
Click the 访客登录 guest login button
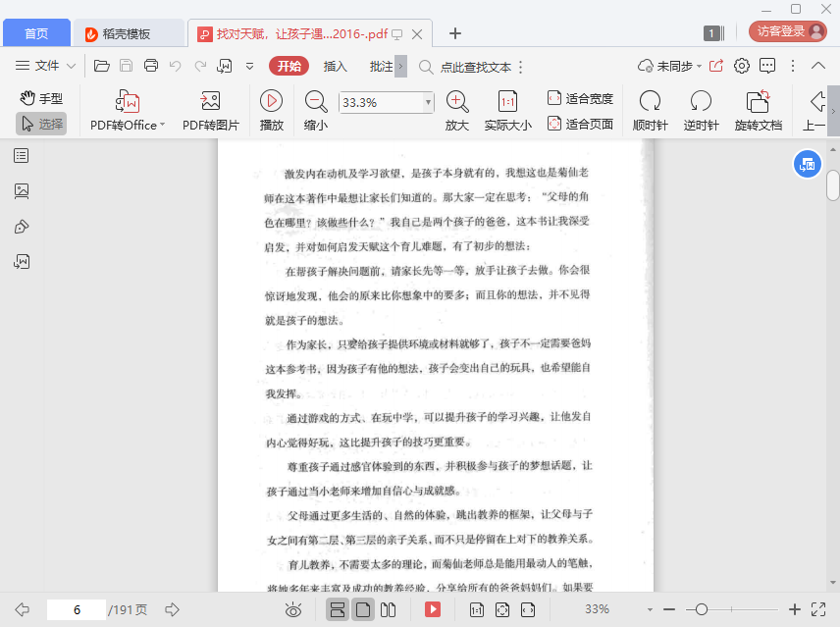787,31
